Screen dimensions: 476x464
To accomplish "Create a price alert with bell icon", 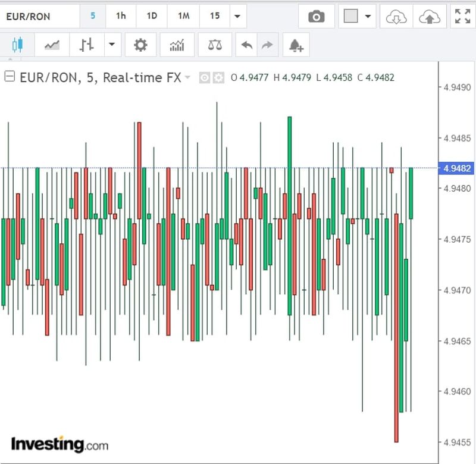I will pos(296,45).
